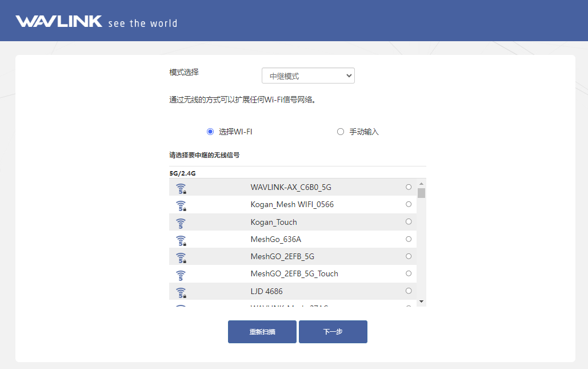Screen dimensions: 588x369
Task: Choose the WAVLINK-AX_C6B0_5G network radio button
Action: pos(409,187)
